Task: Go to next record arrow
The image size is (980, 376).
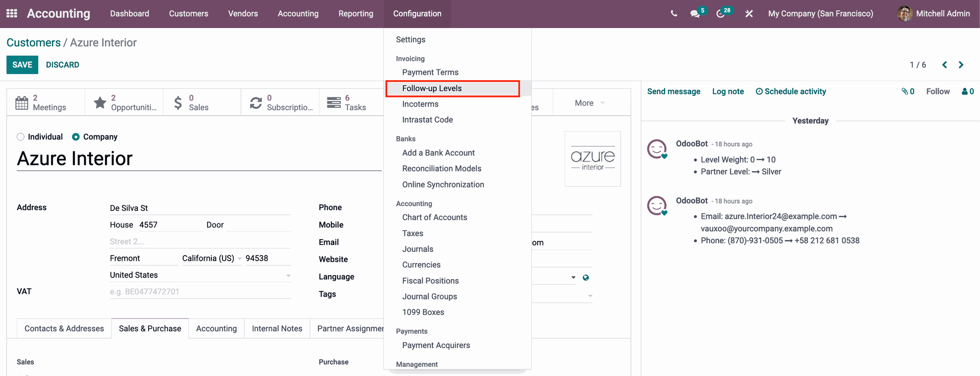Action: [961, 65]
